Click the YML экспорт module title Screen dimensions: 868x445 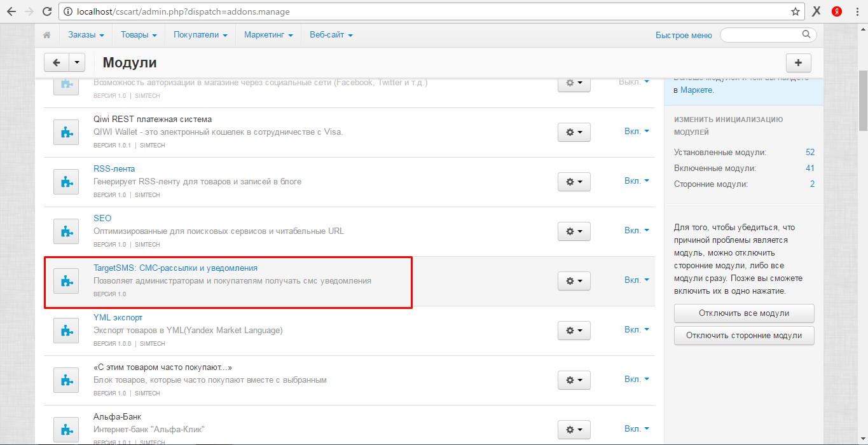tap(118, 317)
